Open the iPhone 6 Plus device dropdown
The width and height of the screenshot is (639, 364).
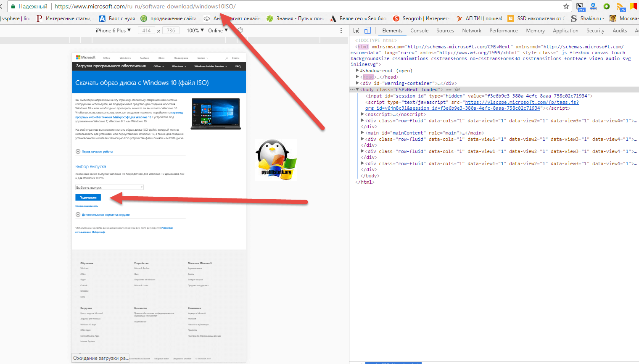pos(113,31)
